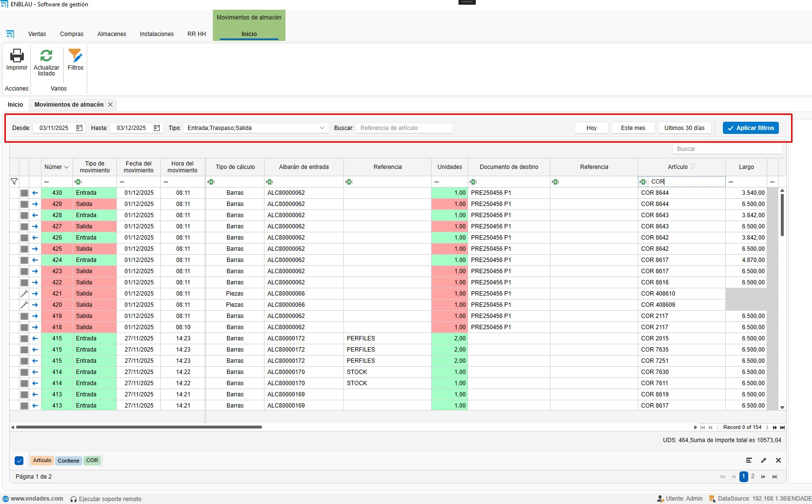Clear the Artículo filter with X icon
The image size is (812, 504).
[778, 460]
